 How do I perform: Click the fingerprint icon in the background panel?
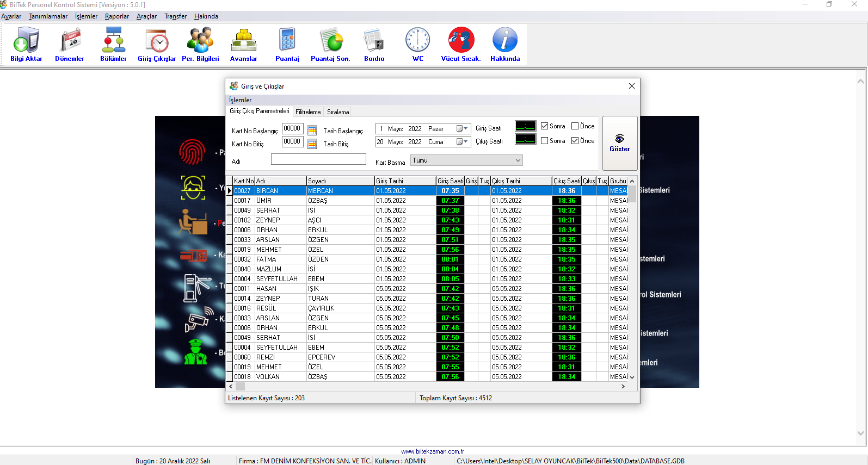(192, 152)
